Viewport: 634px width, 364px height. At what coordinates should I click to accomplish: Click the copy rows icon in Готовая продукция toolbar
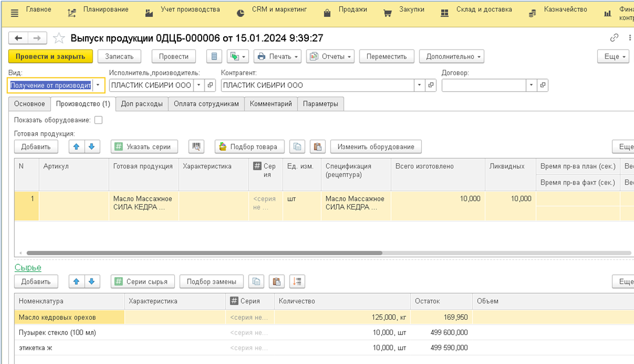point(298,147)
